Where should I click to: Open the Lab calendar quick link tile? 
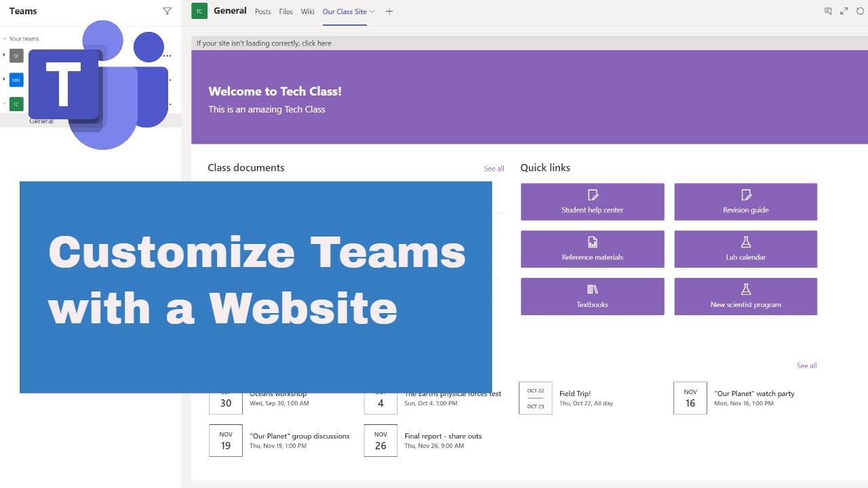click(x=746, y=249)
